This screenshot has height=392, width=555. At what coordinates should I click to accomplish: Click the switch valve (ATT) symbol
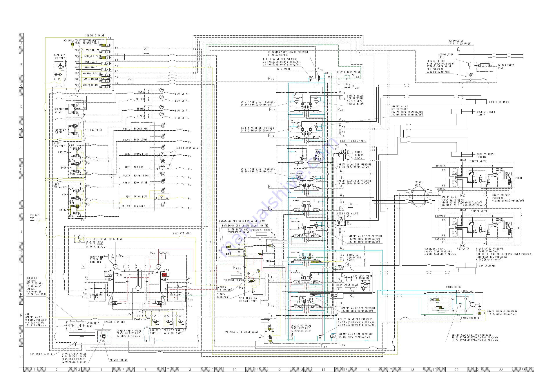(485, 65)
